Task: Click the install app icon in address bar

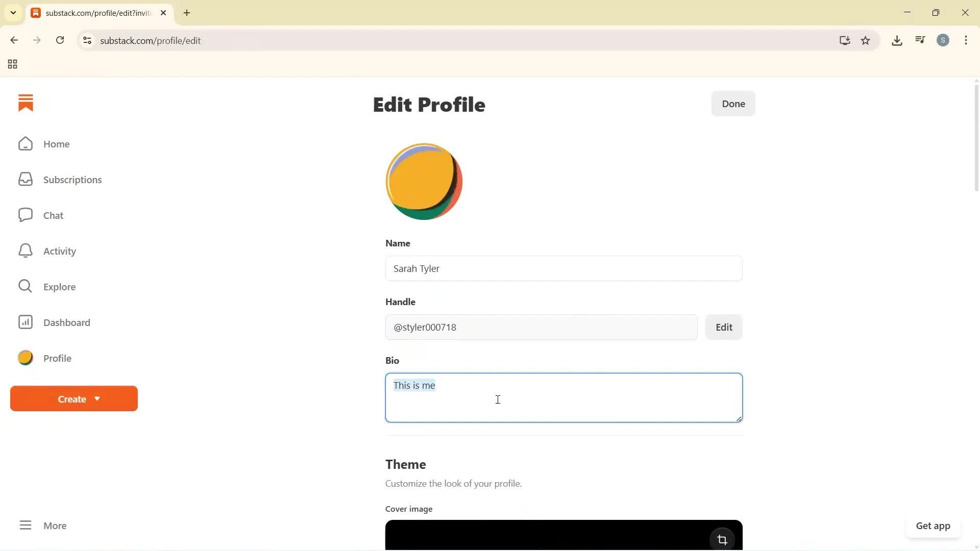Action: (x=845, y=40)
